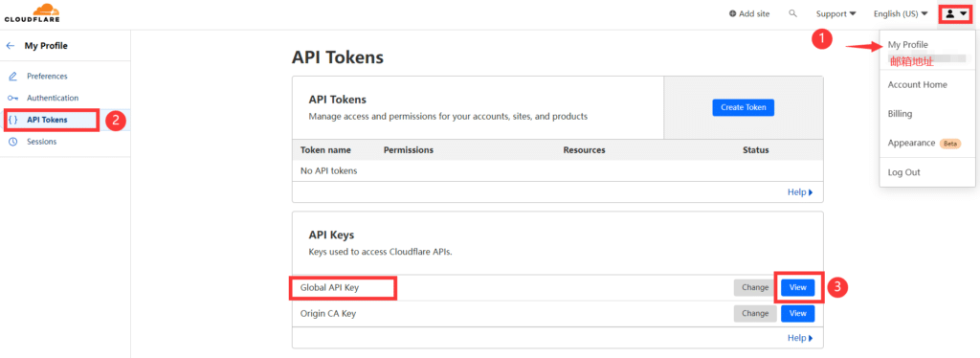Click Help link under API Keys
The image size is (980, 358).
[800, 338]
